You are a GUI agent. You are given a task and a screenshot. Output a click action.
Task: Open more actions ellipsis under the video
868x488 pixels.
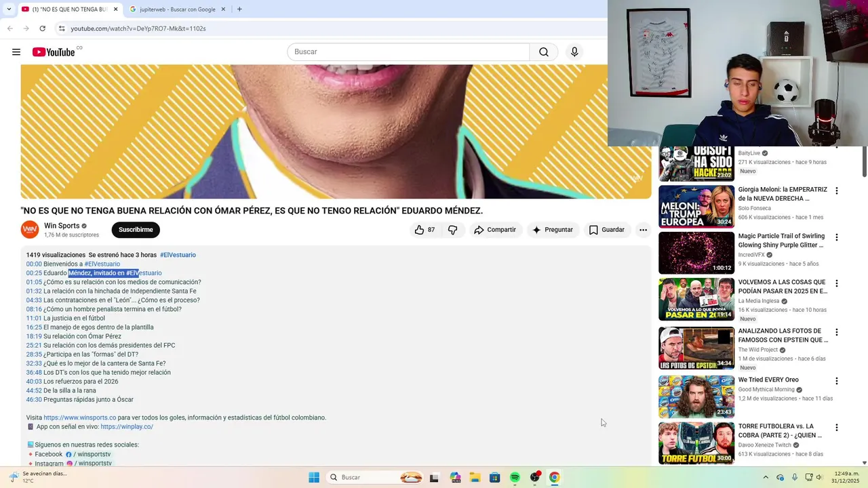pos(643,230)
